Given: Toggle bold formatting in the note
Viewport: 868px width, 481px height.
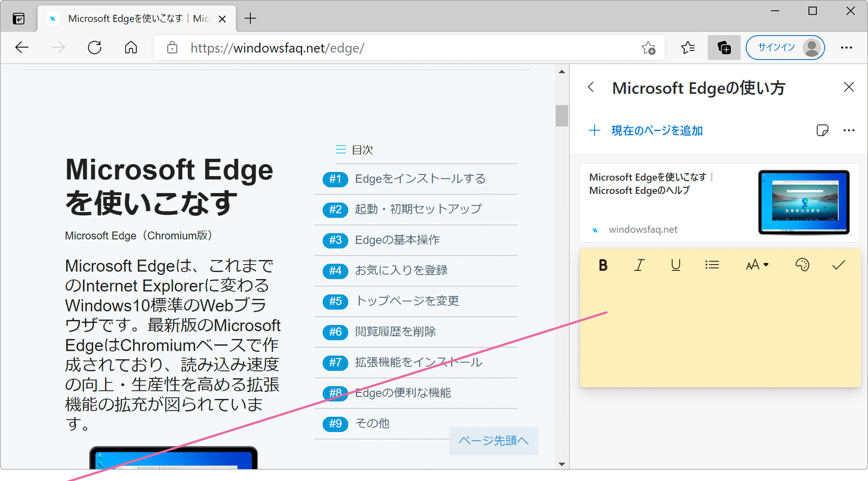Looking at the screenshot, I should point(603,265).
